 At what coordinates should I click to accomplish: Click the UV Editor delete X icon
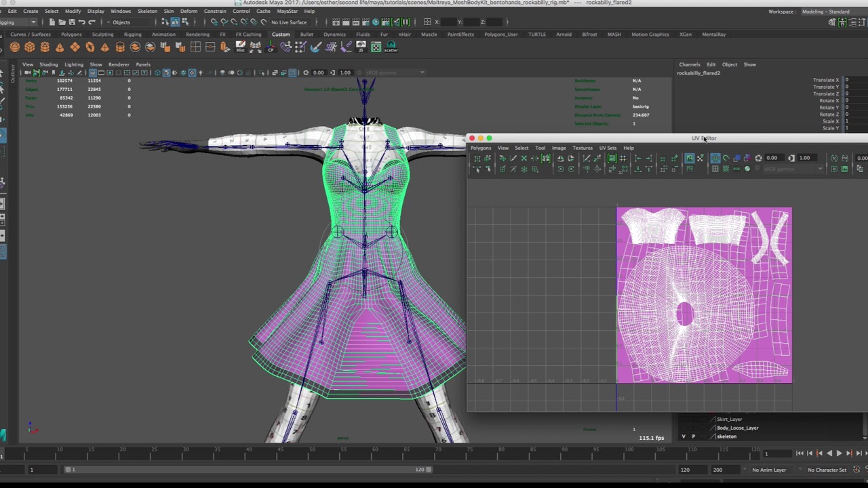click(524, 158)
